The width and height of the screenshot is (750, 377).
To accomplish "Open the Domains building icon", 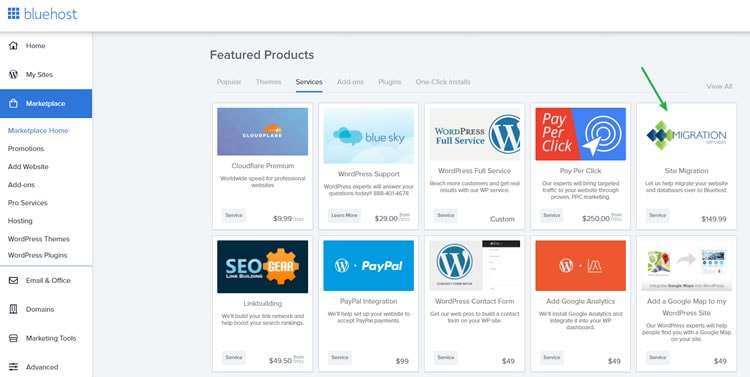I will [13, 309].
